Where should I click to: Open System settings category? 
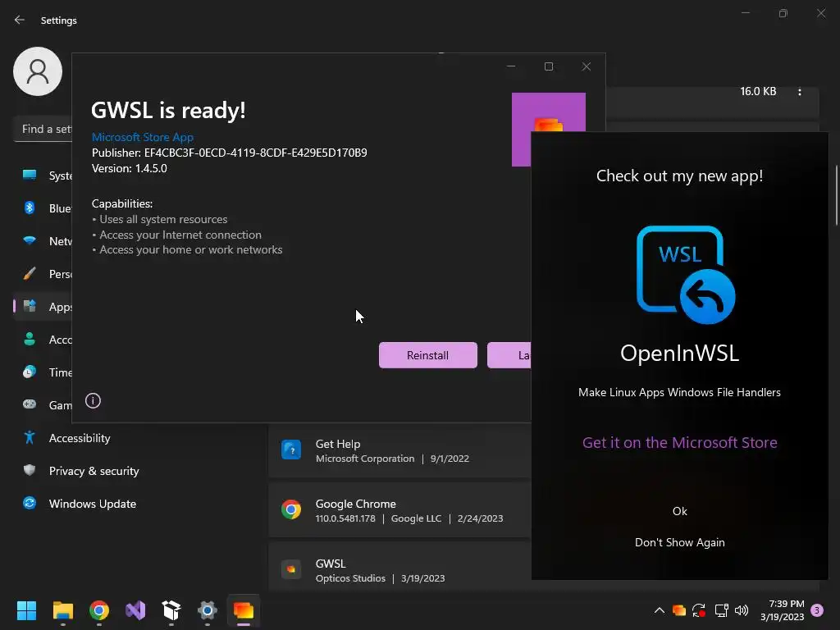point(43,176)
